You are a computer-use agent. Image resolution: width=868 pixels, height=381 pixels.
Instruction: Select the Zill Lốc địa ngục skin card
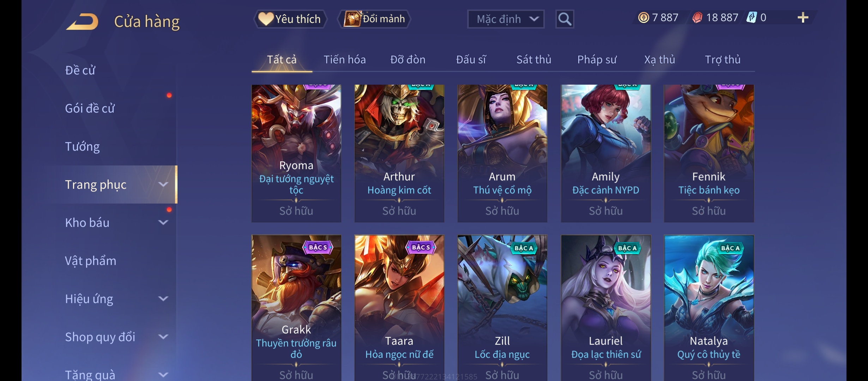coord(502,308)
